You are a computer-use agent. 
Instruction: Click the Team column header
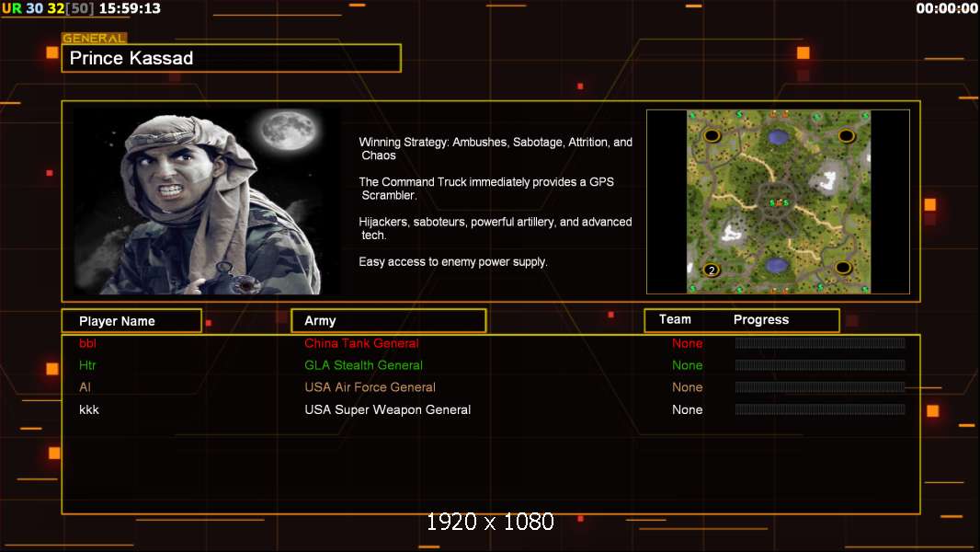[675, 319]
